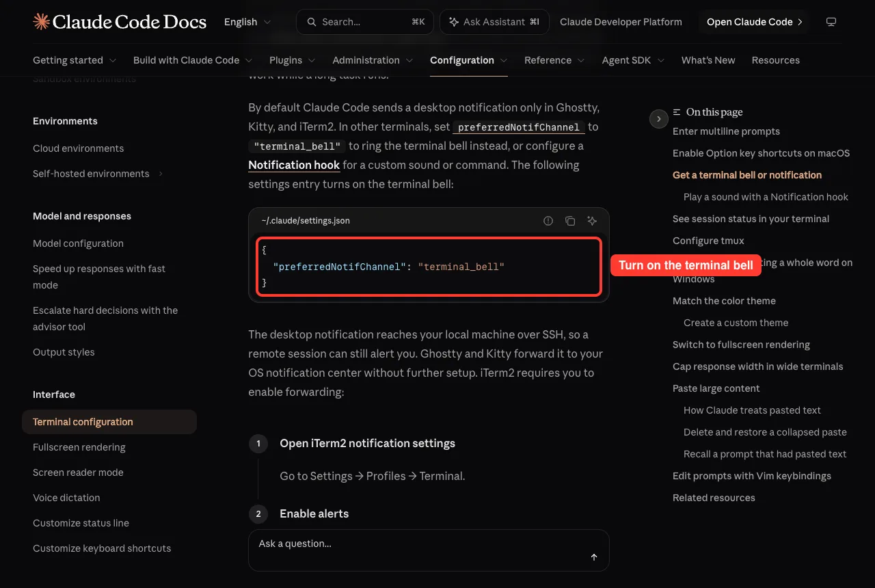Viewport: 875px width, 588px height.
Task: Jump to Enter multiline prompts section
Action: pyautogui.click(x=726, y=131)
